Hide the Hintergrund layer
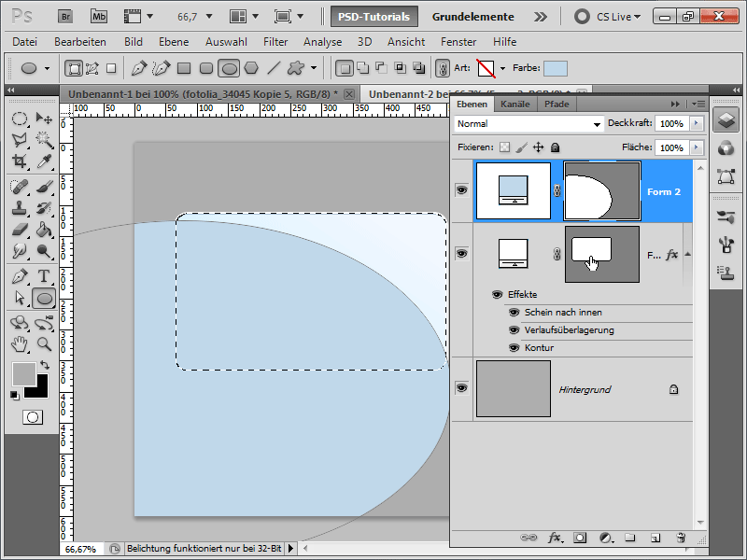This screenshot has height=560, width=747. [x=461, y=388]
